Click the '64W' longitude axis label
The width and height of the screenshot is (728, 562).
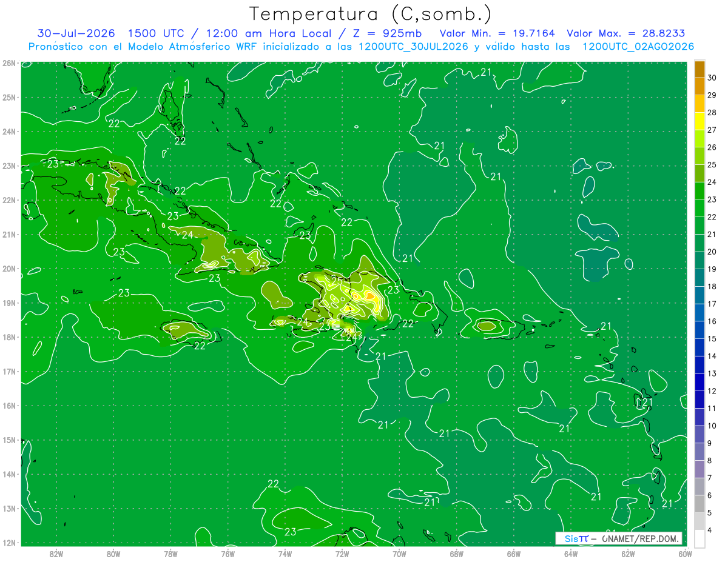(x=570, y=554)
